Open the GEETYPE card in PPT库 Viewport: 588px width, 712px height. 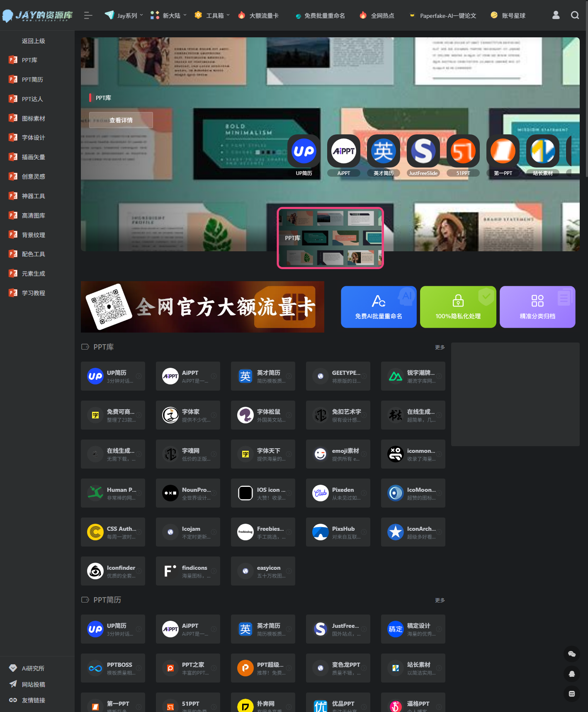click(338, 376)
